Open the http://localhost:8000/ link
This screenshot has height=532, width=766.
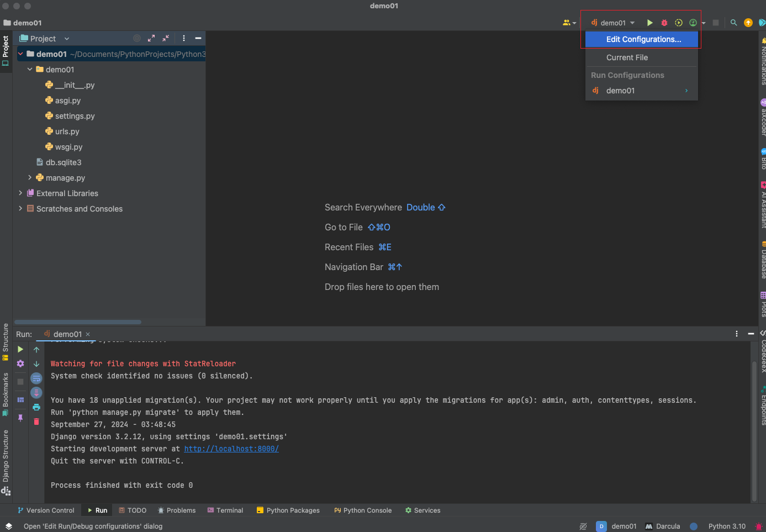coord(231,449)
